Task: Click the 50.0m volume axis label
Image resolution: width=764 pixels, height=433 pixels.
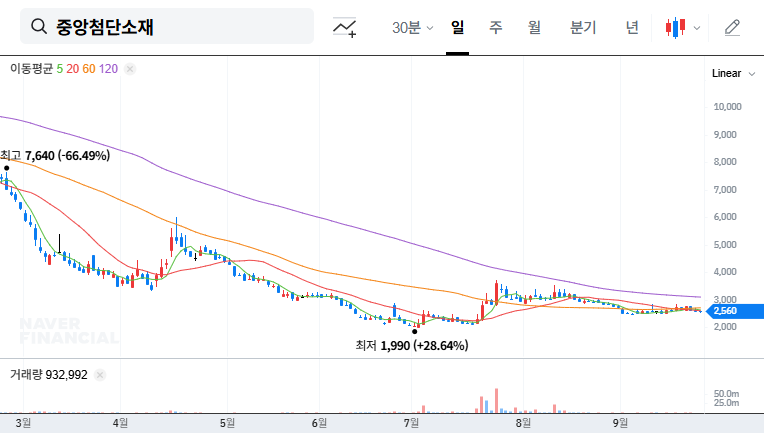Action: pos(726,394)
